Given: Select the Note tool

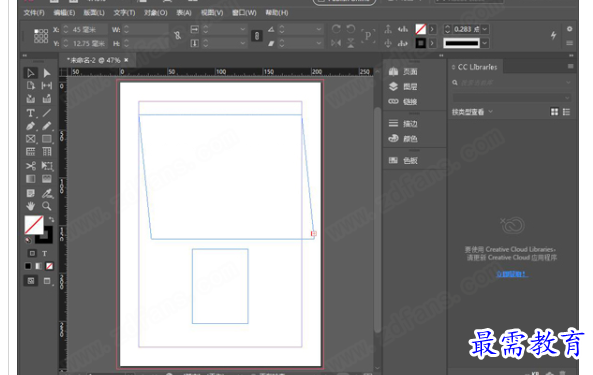Looking at the screenshot, I should (x=30, y=193).
